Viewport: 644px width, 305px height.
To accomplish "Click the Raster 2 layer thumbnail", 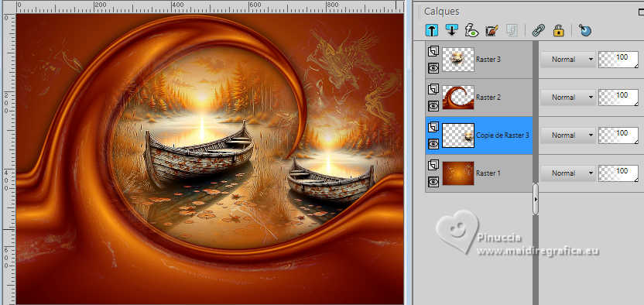I will (x=458, y=98).
